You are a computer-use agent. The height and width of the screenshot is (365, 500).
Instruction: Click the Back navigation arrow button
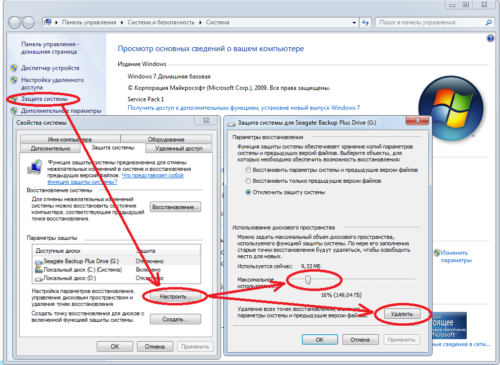(15, 22)
